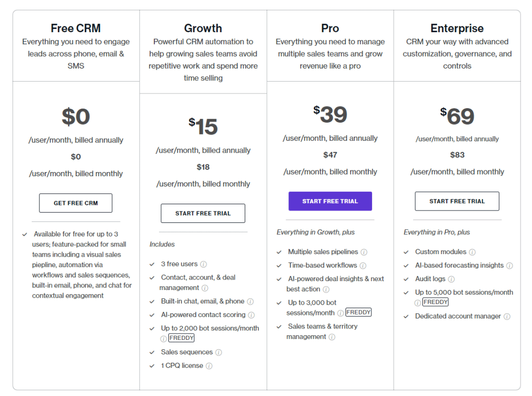Start free trial for Enterprise plan
532x396 pixels.
coord(457,201)
